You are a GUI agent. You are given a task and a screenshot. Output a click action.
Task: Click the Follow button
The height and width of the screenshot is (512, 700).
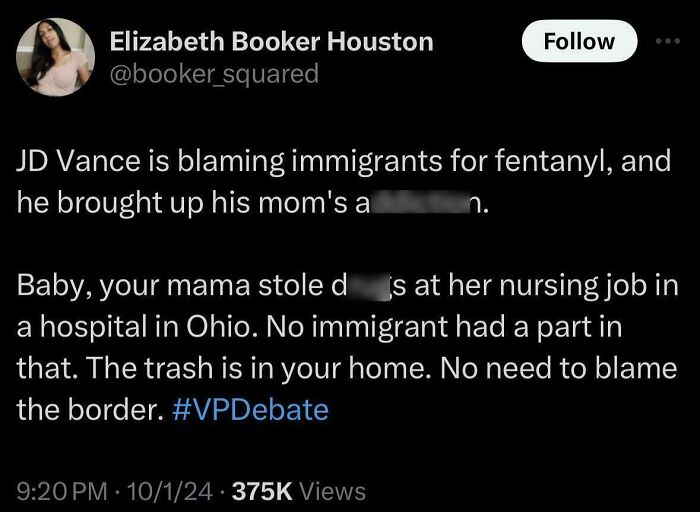coord(579,41)
